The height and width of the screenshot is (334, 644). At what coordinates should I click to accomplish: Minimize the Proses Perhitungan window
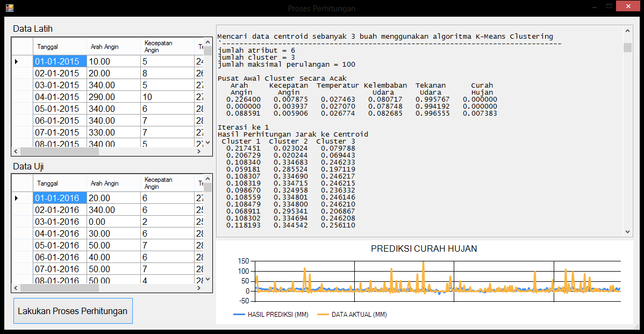pos(594,7)
